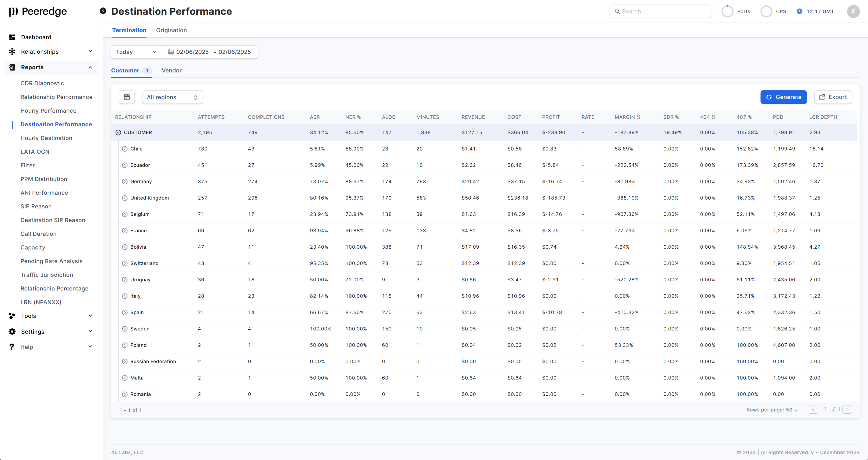Image resolution: width=868 pixels, height=460 pixels.
Task: Click the Ports gauge indicator
Action: [x=727, y=12]
